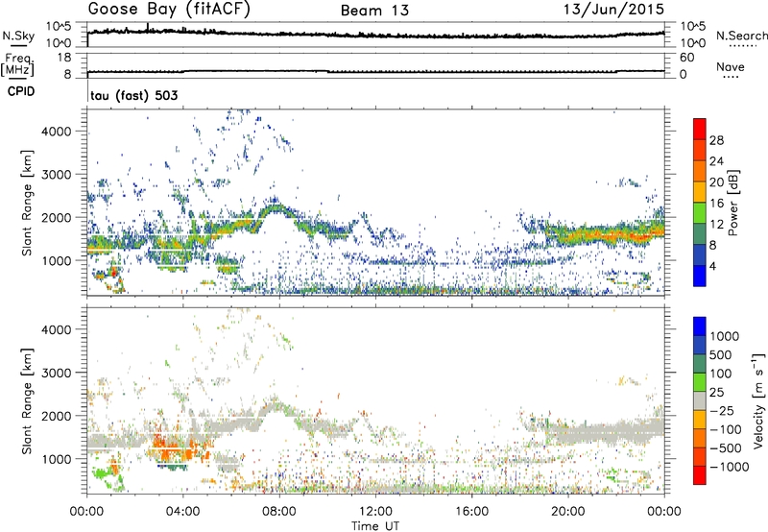
Task: Click the velocity panel 'Slant Range [km]' label
Action: point(27,400)
